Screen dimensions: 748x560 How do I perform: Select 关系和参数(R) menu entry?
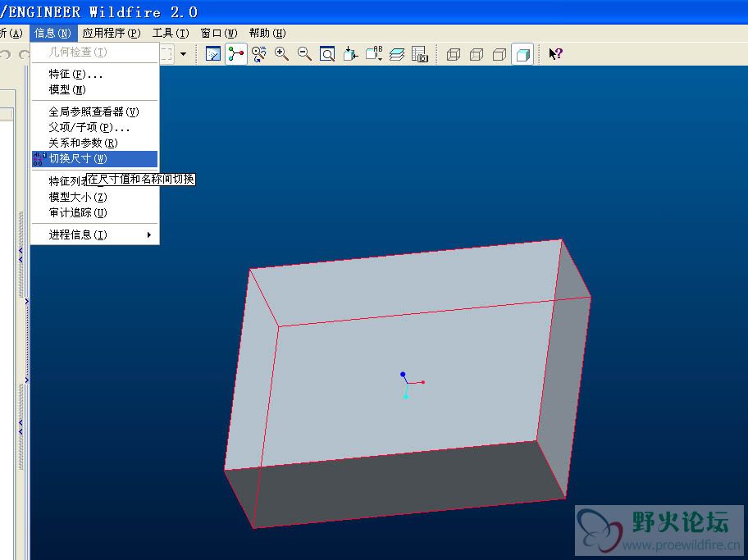coord(94,143)
